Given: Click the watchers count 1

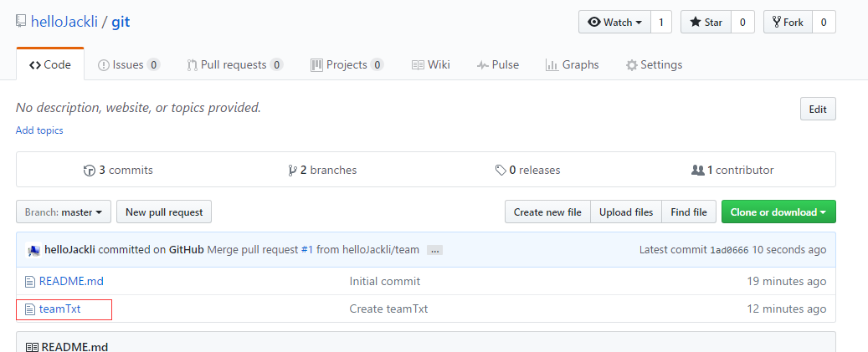Looking at the screenshot, I should pos(661,22).
